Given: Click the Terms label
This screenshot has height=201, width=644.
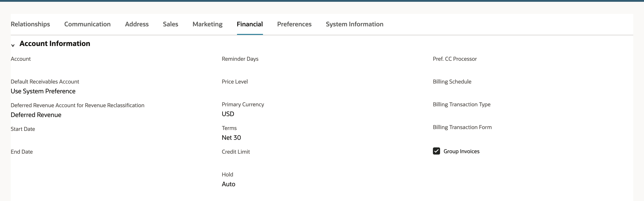Looking at the screenshot, I should click(x=229, y=128).
